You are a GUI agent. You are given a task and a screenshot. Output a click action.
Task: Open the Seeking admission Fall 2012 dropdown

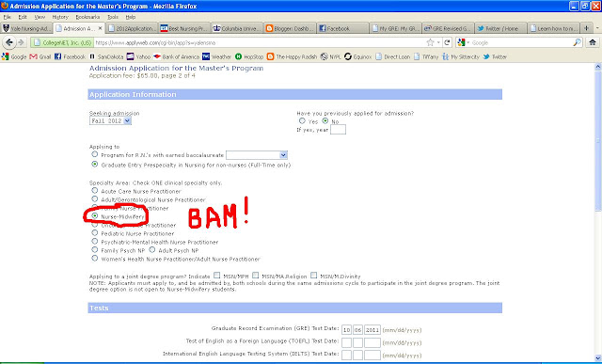point(111,121)
